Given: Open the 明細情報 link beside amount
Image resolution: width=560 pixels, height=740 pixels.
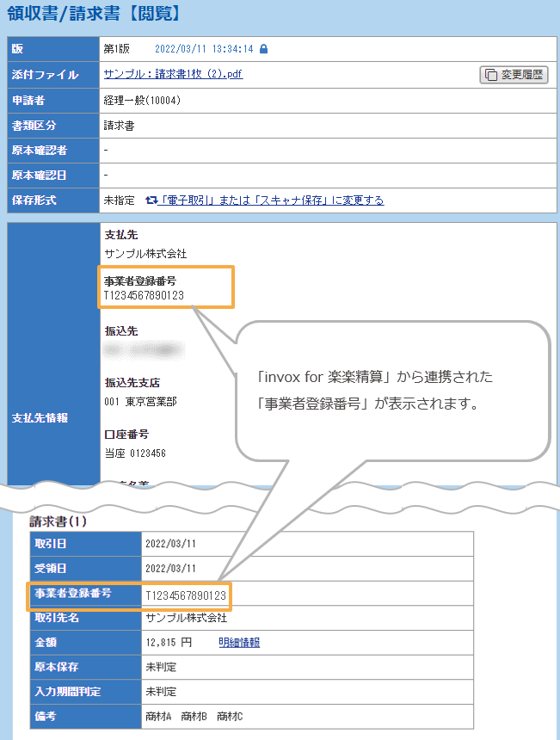Looking at the screenshot, I should pos(239,642).
